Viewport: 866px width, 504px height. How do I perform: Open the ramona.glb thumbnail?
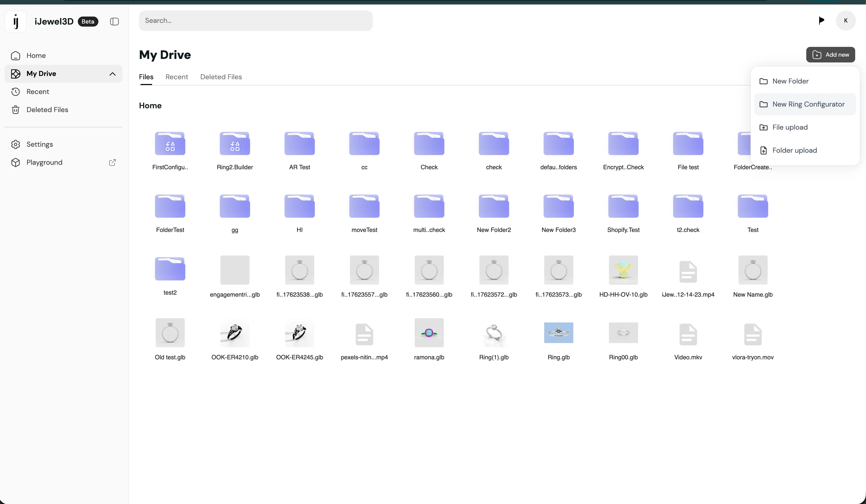tap(429, 332)
